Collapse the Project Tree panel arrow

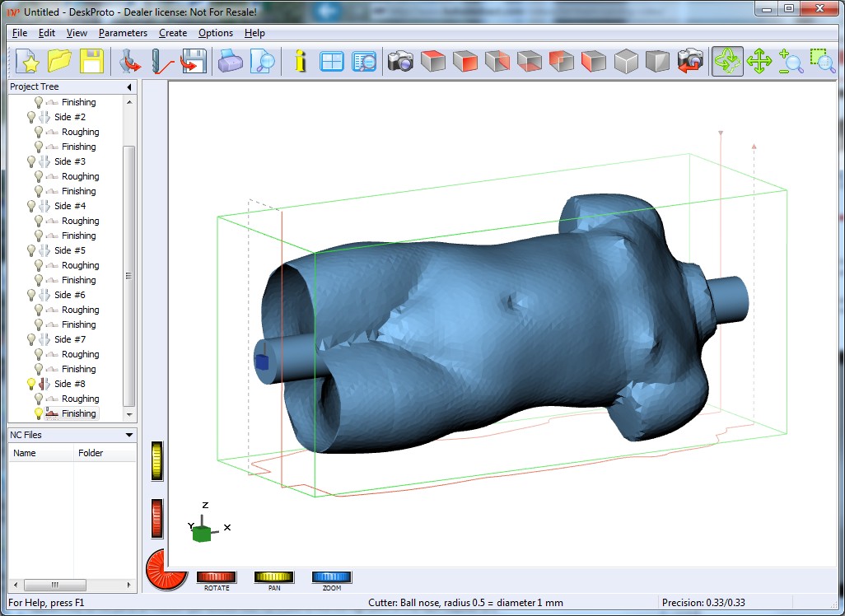tap(129, 86)
